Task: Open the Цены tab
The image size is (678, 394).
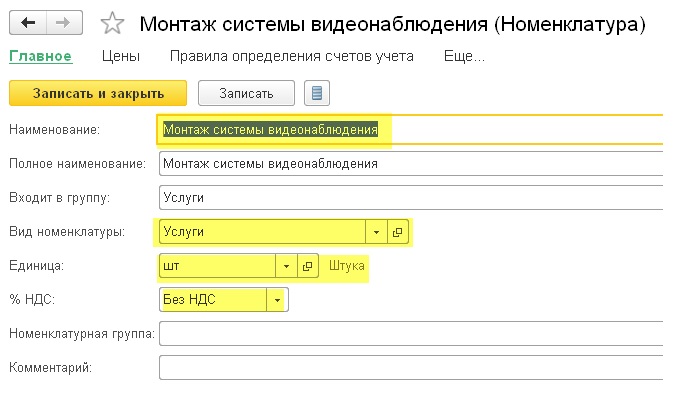Action: pos(121,56)
